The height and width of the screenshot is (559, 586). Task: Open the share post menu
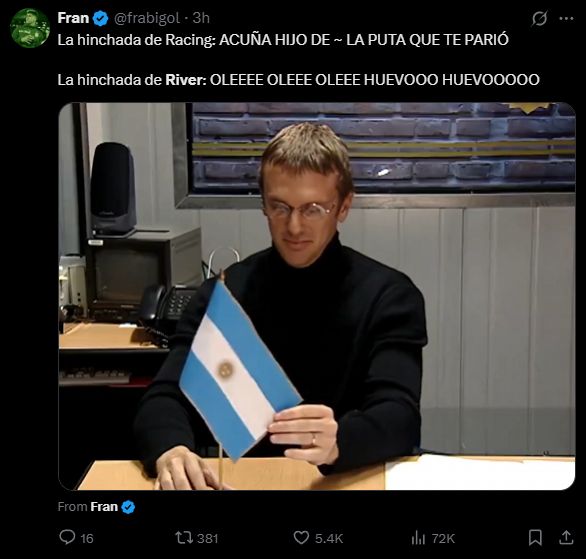566,537
